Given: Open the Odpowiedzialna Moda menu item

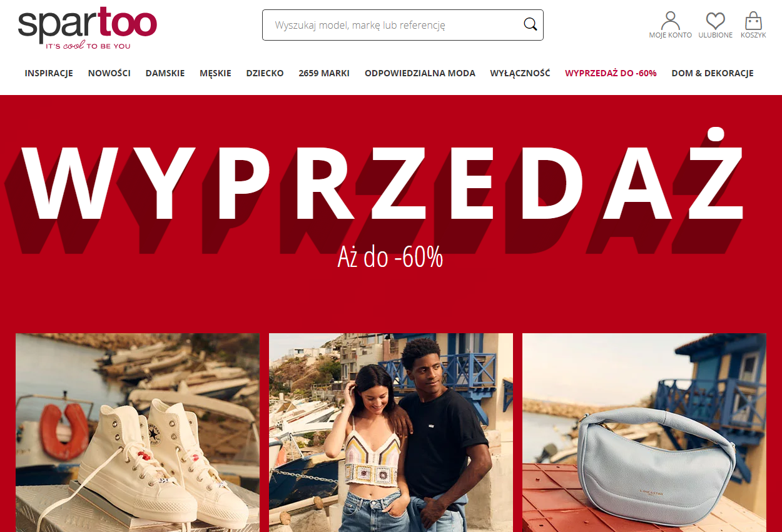Looking at the screenshot, I should (420, 73).
